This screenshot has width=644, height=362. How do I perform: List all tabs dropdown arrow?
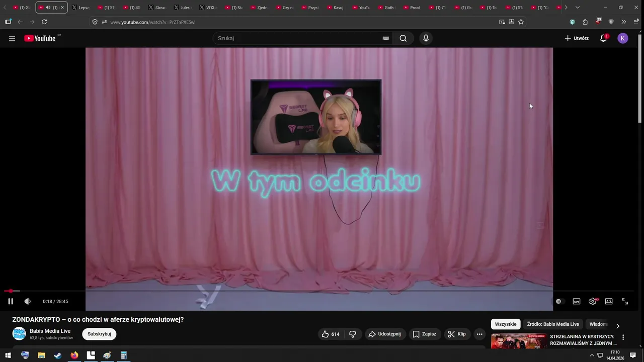coord(578,8)
